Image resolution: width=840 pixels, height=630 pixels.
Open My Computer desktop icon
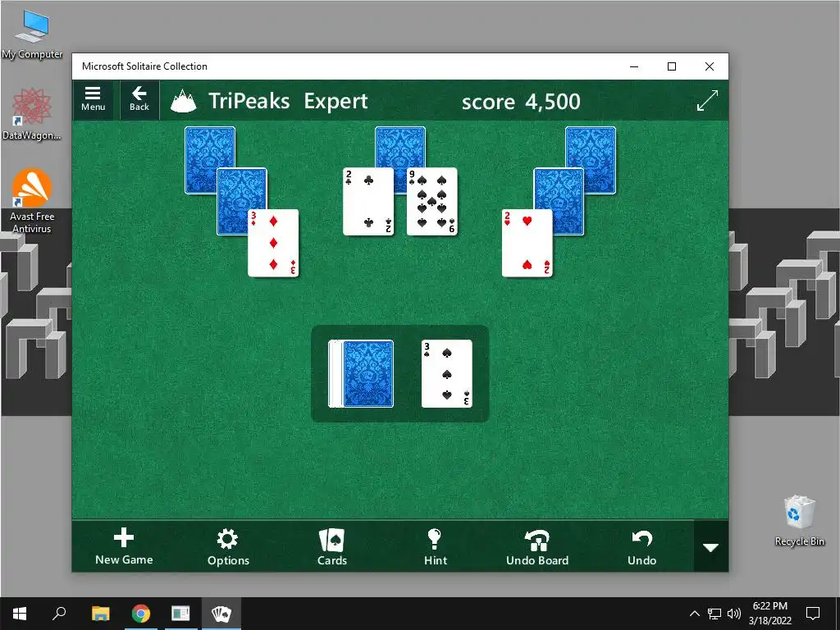[32, 34]
